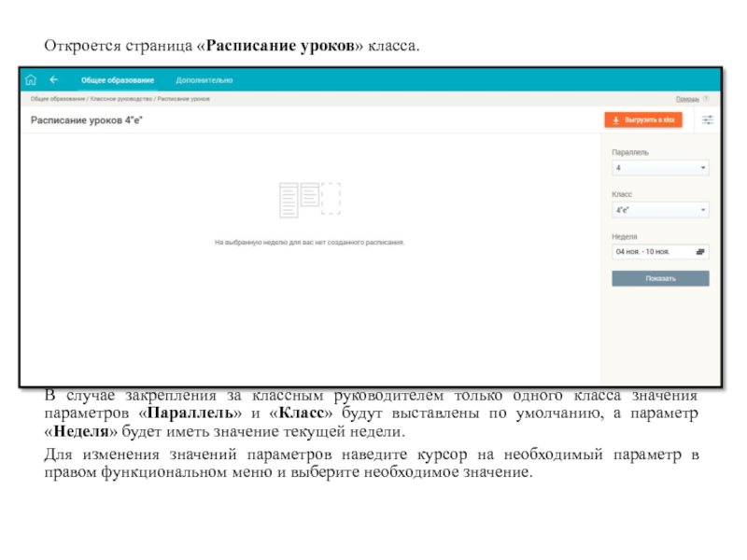Click Общее образование in breadcrumb
This screenshot has height=560, width=747.
point(58,98)
